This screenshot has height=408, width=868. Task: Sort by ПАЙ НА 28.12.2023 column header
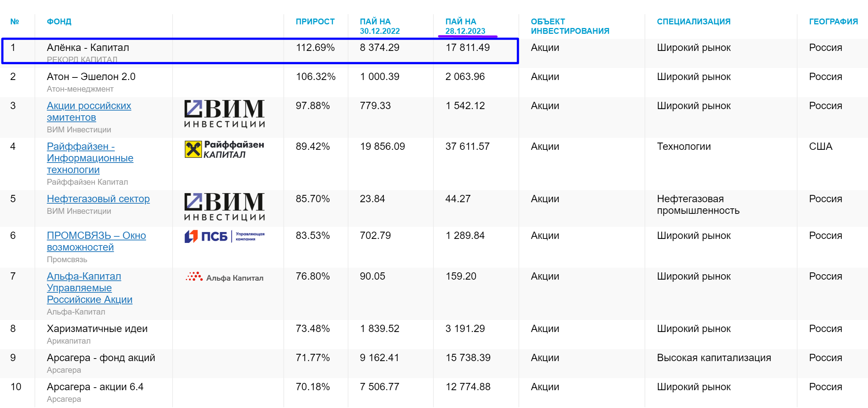point(465,26)
